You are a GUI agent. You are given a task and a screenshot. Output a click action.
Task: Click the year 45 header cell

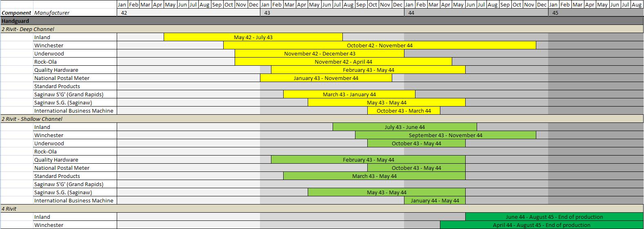point(596,13)
